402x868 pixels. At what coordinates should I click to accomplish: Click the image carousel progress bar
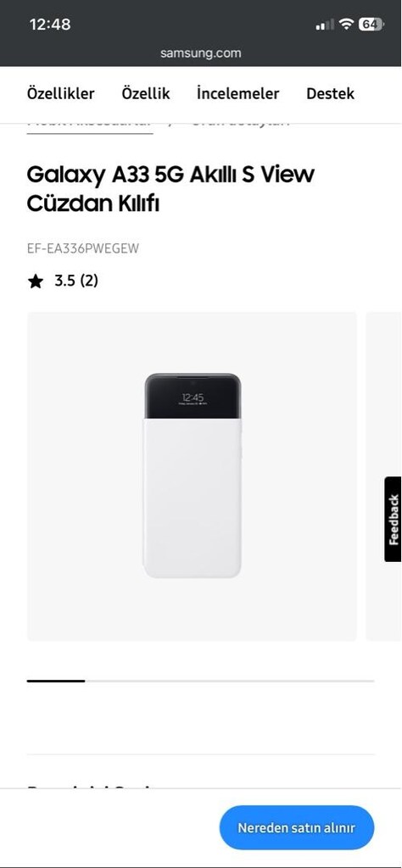point(200,681)
